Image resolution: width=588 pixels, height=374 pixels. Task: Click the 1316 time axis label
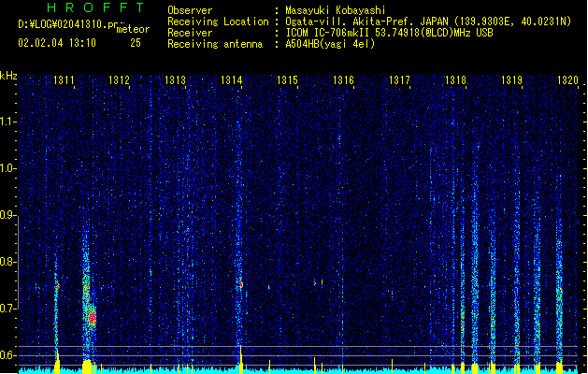343,80
